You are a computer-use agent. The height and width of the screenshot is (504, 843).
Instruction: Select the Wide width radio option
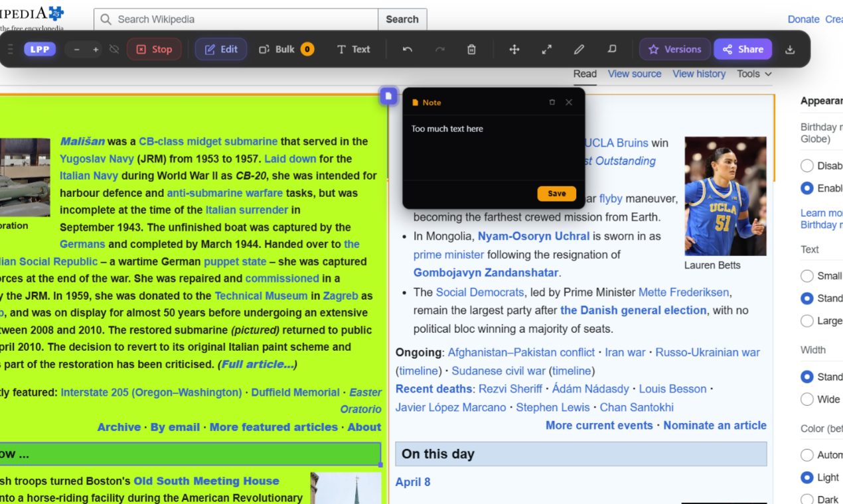(807, 399)
